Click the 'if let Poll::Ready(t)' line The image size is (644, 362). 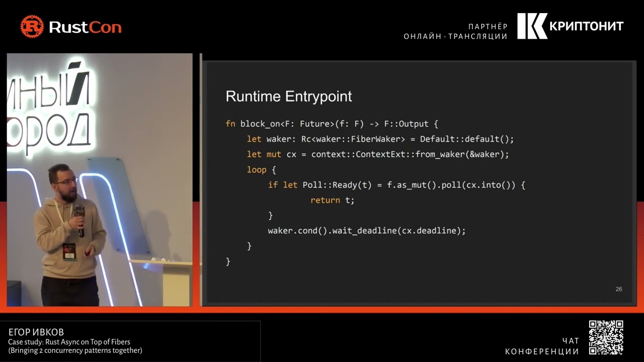point(396,185)
